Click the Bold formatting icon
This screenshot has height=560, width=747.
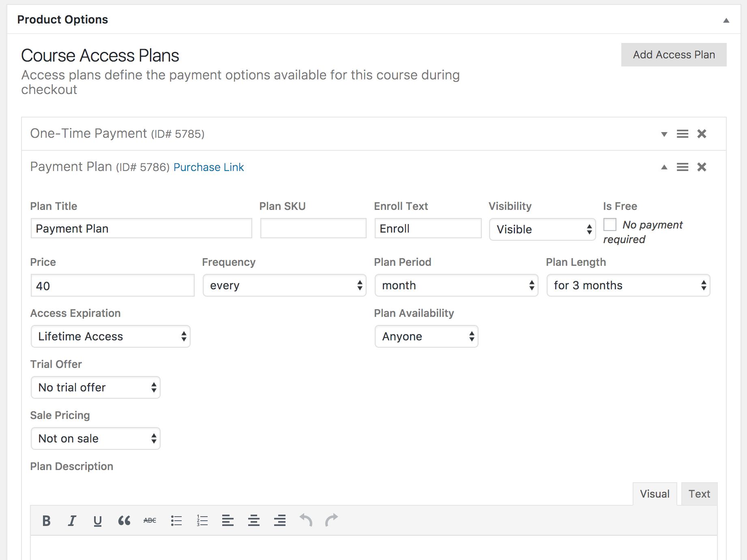[47, 521]
